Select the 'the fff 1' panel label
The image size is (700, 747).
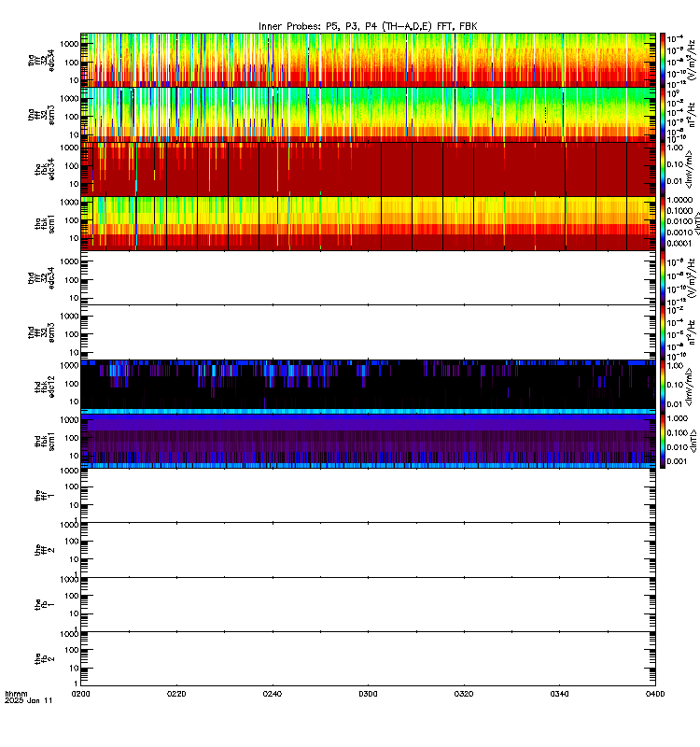tap(45, 496)
